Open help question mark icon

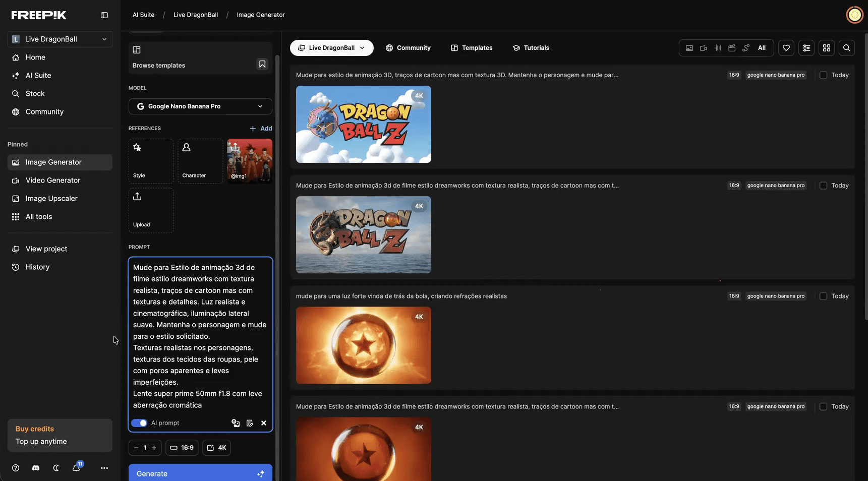pos(16,468)
